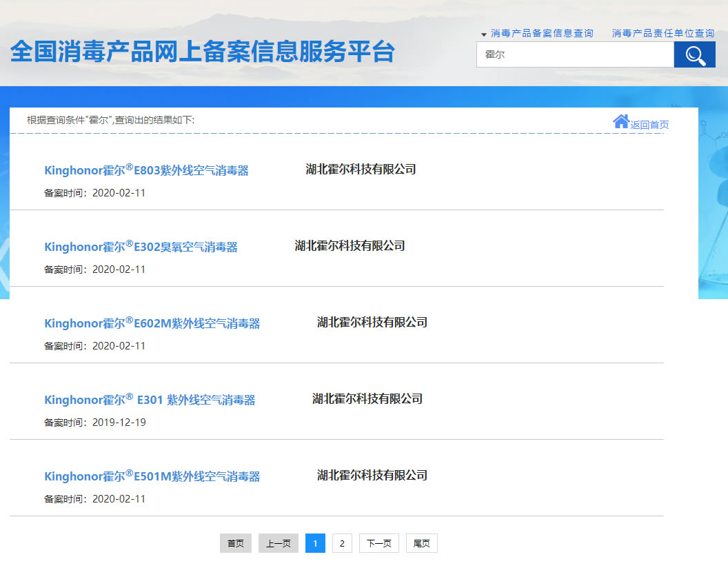The width and height of the screenshot is (728, 579).
Task: Click the 上一页 pagination button
Action: click(x=278, y=543)
